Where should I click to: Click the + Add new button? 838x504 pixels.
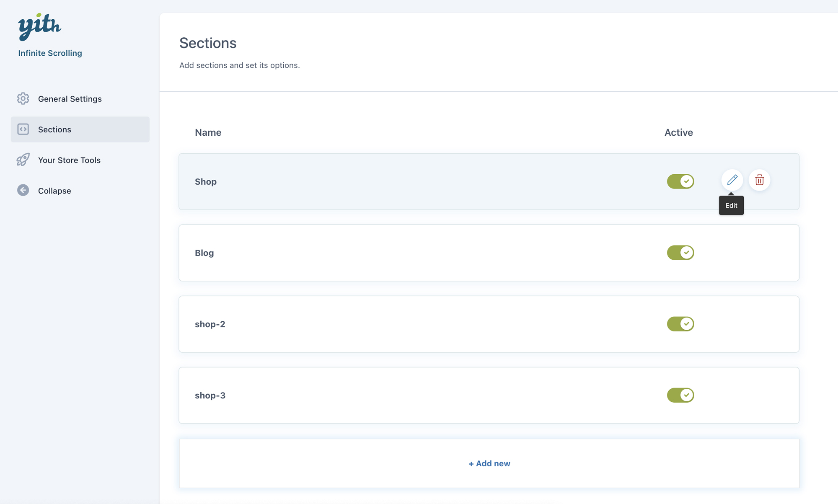(x=489, y=463)
